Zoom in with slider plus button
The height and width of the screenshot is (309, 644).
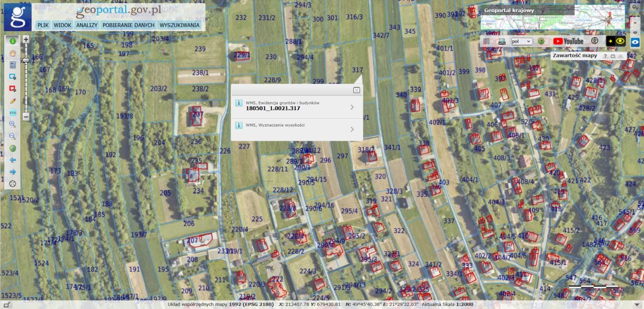pos(26,39)
